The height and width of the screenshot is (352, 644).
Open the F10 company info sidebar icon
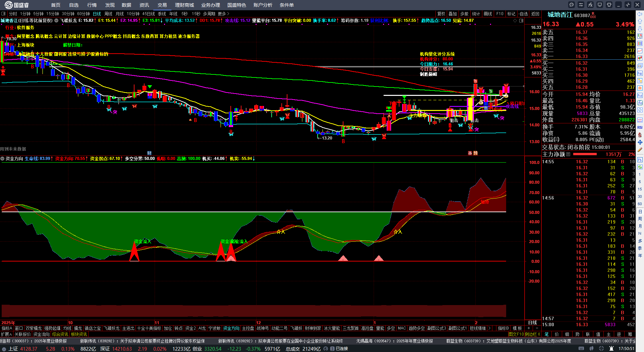pos(640,73)
